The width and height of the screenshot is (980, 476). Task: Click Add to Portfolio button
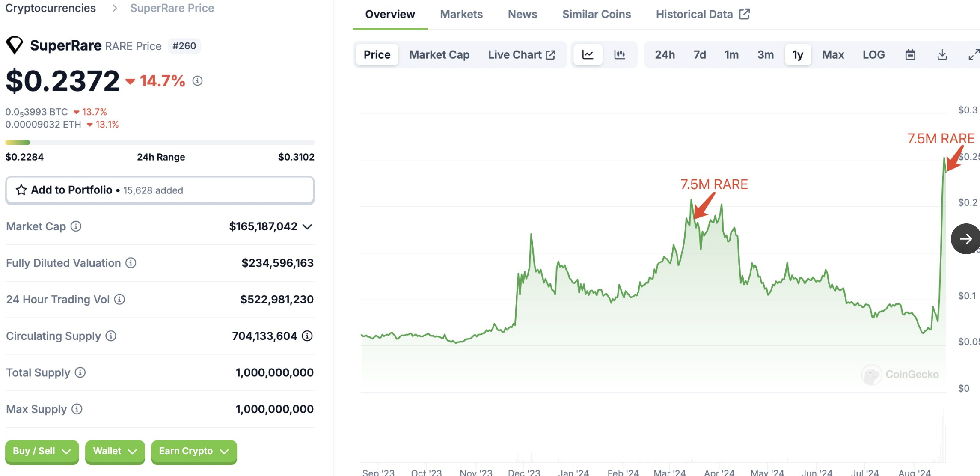(x=160, y=190)
